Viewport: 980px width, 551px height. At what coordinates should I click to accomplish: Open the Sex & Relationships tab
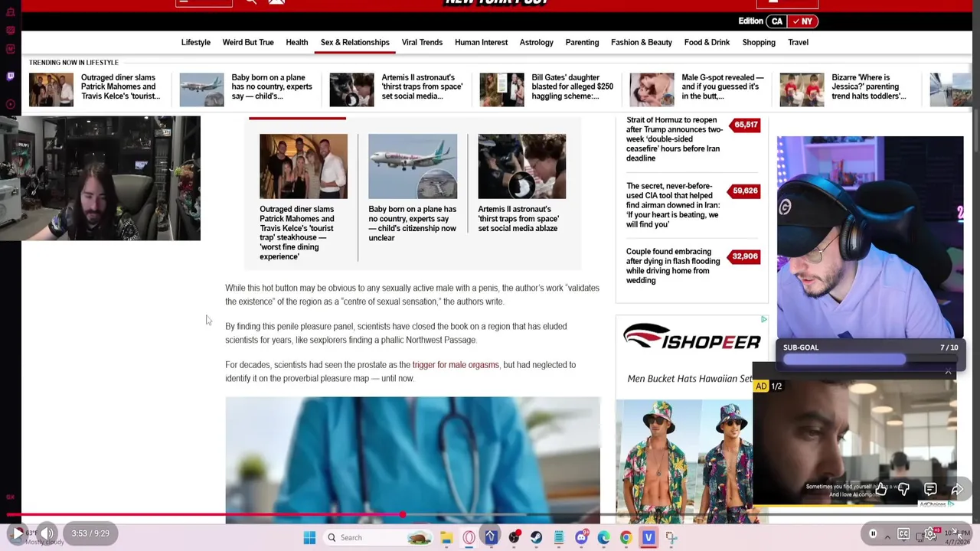tap(355, 42)
